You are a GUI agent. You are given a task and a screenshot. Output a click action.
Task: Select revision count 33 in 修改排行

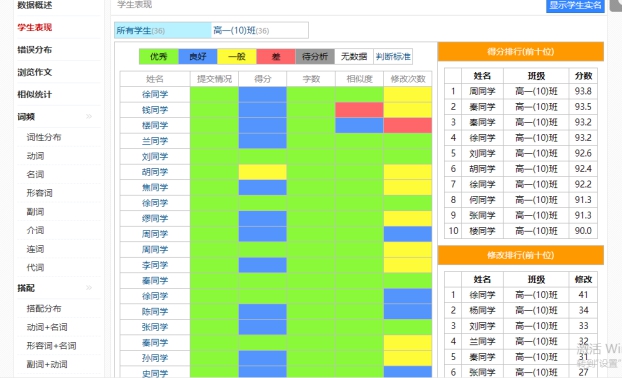pyautogui.click(x=583, y=326)
